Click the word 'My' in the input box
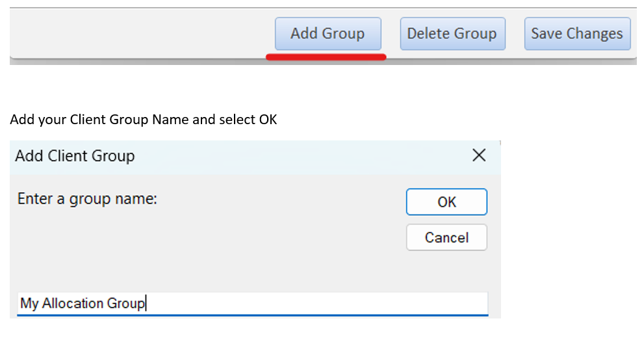 [29, 304]
